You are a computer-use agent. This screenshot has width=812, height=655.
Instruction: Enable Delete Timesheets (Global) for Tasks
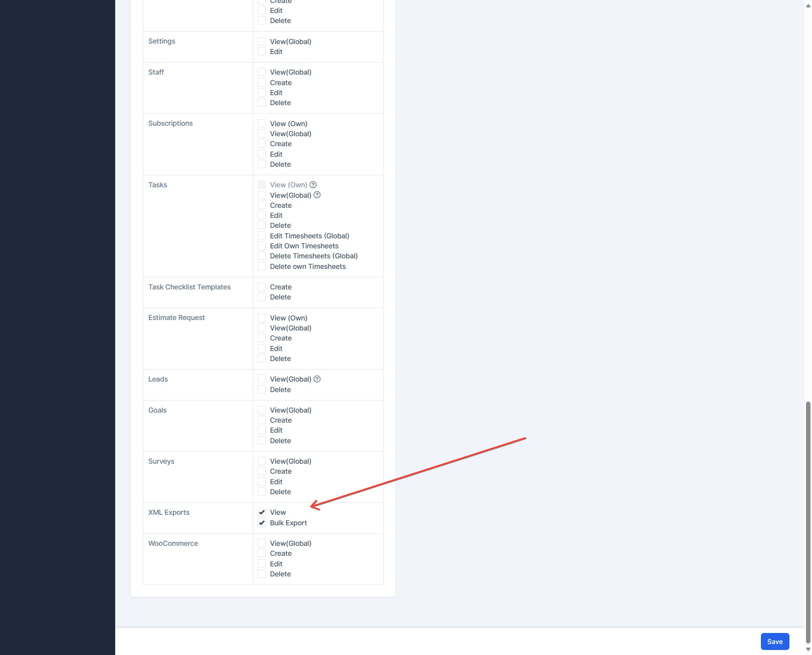[x=261, y=256]
